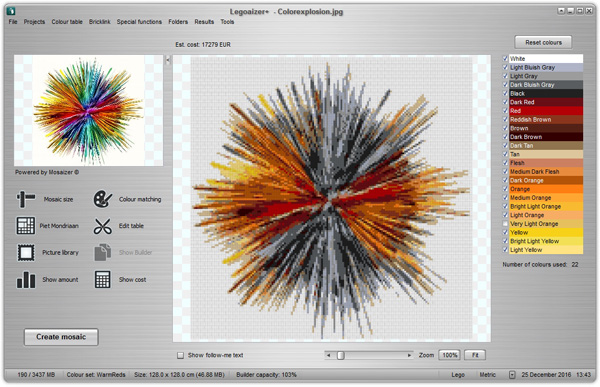Open the Mosaic size tool icon
Screen dimensions: 600x387
click(26, 199)
